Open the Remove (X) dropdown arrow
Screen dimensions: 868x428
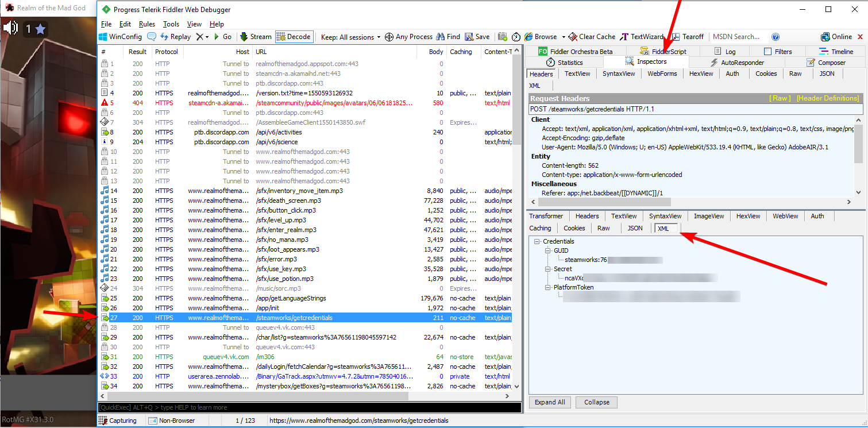tap(207, 37)
